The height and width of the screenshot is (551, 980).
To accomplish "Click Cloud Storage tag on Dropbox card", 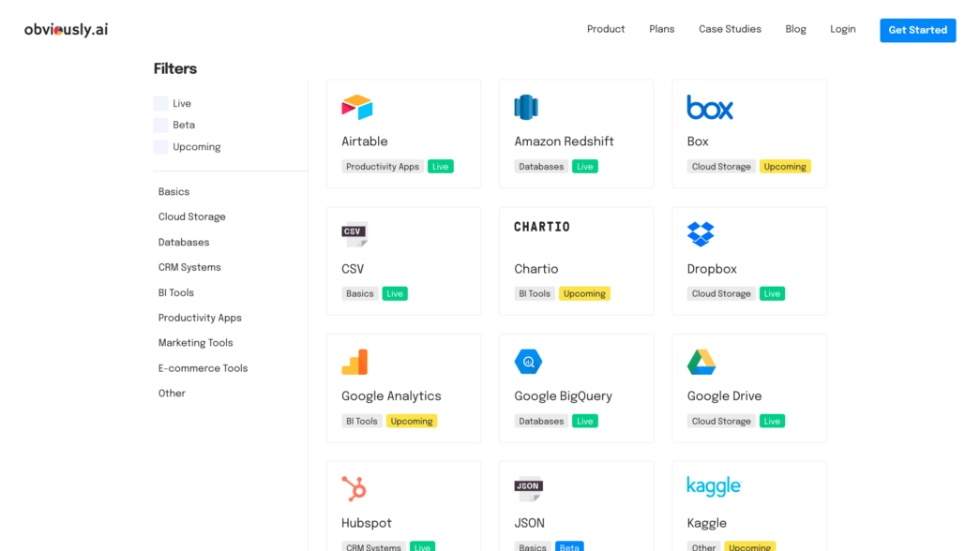I will (721, 293).
